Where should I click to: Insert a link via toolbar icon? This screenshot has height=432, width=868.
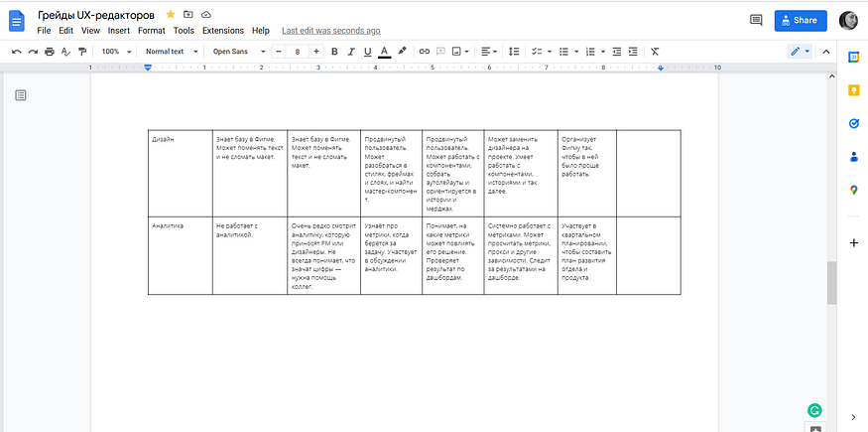point(424,52)
